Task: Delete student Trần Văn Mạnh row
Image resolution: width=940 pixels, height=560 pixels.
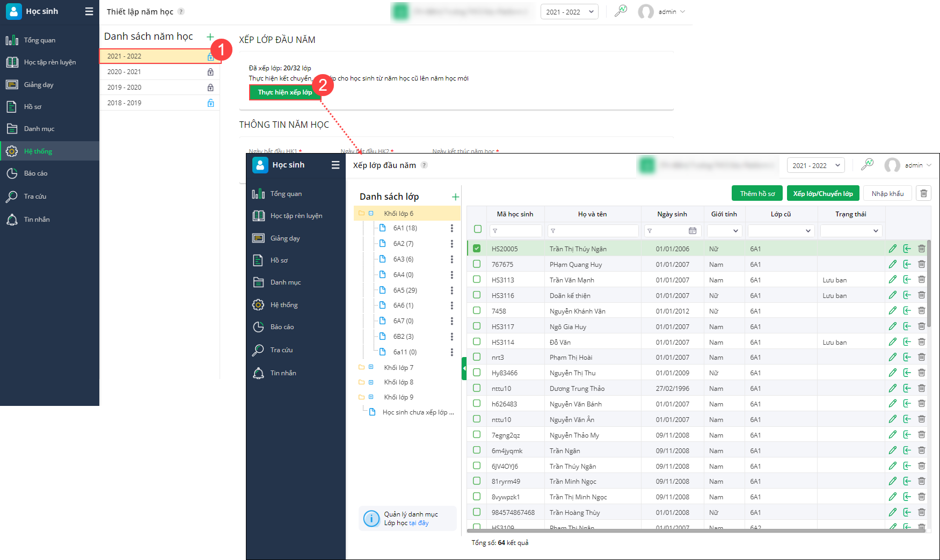Action: (921, 280)
